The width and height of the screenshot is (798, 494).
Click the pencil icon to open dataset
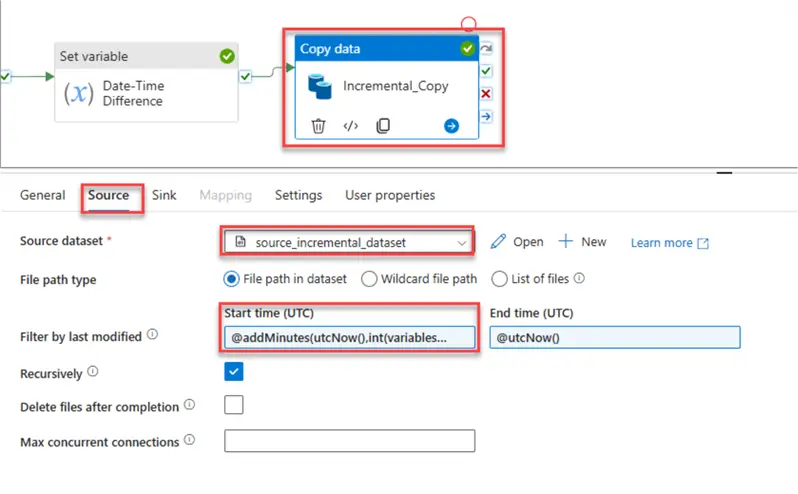click(x=498, y=242)
